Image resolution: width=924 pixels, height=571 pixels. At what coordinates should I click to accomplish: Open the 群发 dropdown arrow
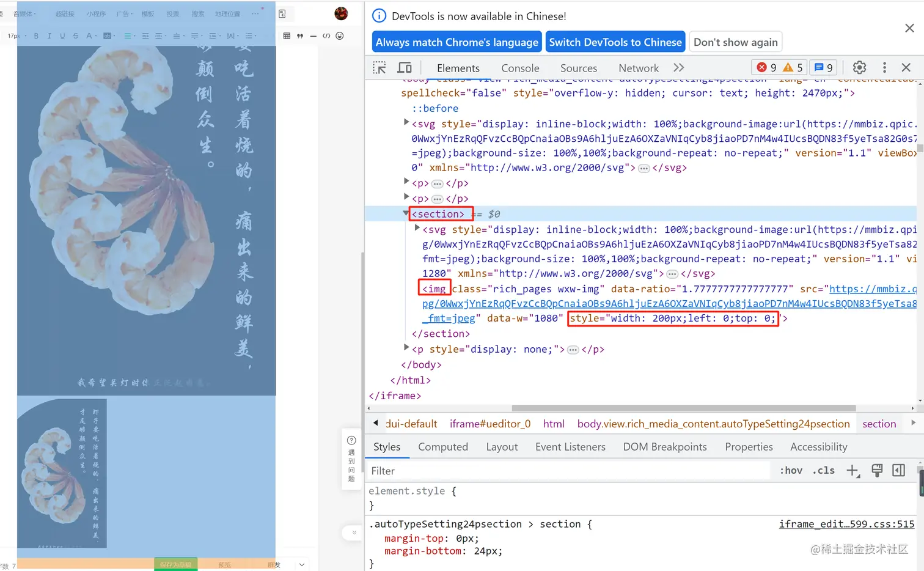302,564
